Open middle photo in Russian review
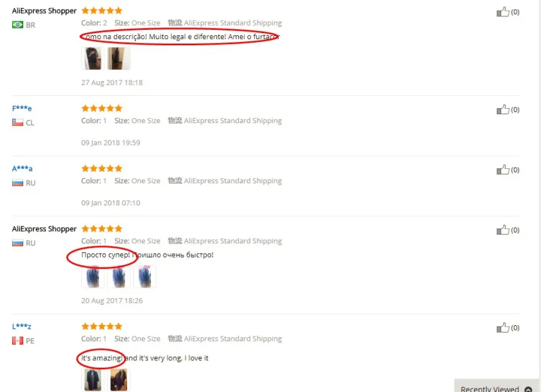Viewport: 541px width, 392px height. pyautogui.click(x=119, y=276)
